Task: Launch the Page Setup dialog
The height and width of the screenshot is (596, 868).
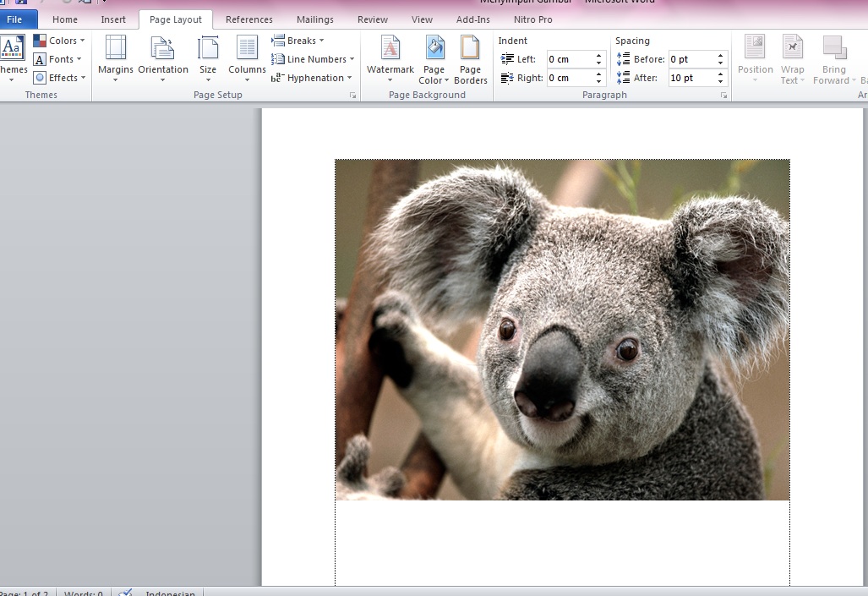Action: [352, 96]
